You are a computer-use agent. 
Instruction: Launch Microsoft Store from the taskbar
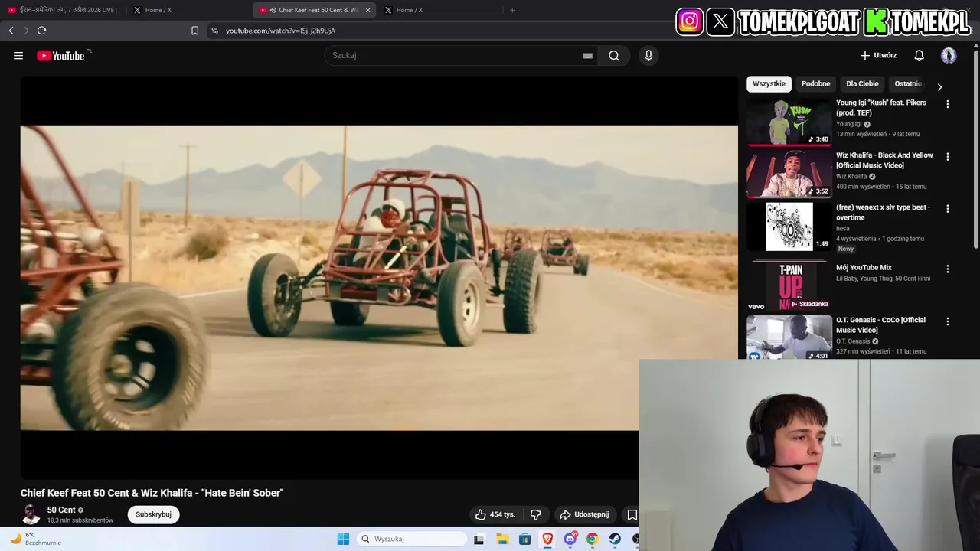(524, 539)
